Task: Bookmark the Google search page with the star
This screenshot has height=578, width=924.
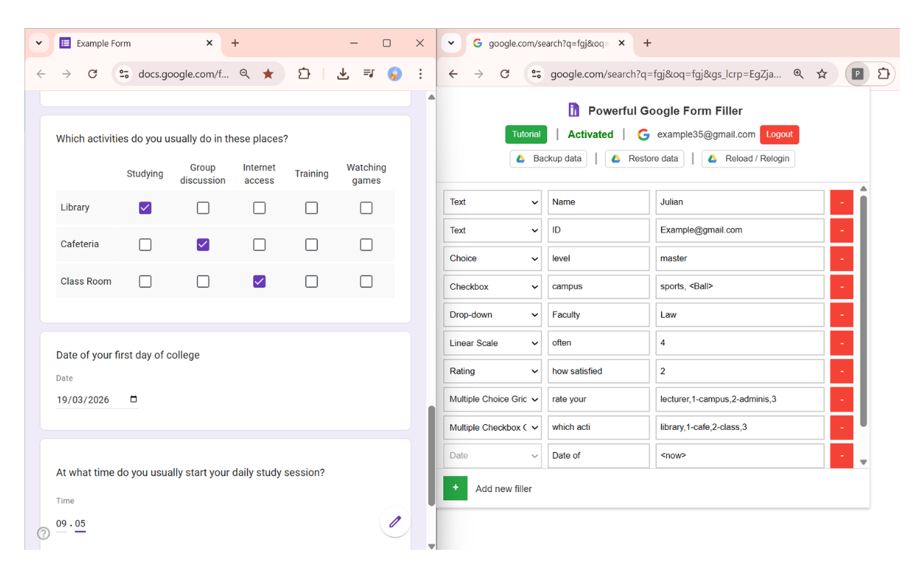Action: 821,74
